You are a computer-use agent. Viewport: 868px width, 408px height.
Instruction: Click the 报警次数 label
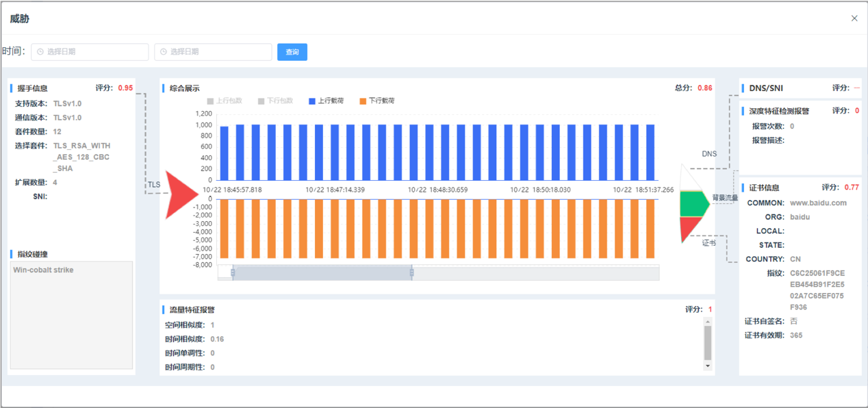768,127
